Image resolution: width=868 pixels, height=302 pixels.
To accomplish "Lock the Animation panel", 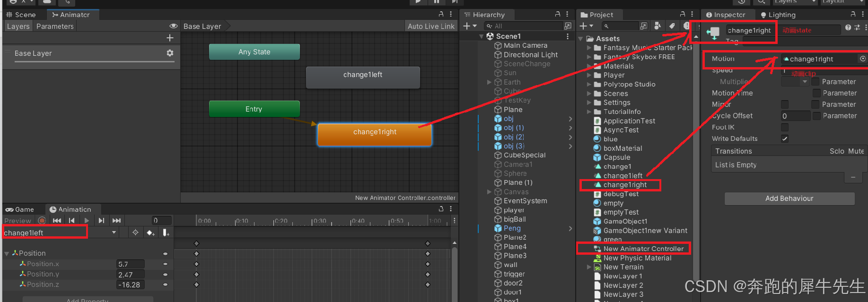I will click(441, 209).
